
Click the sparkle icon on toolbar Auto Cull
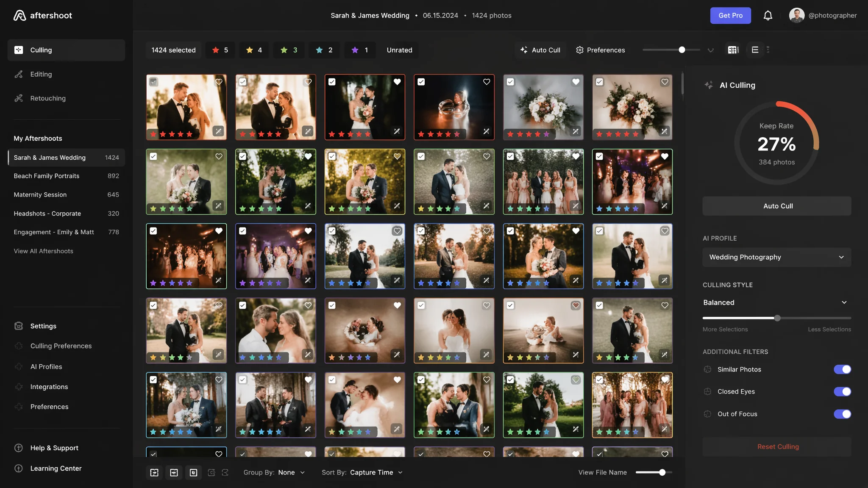pyautogui.click(x=524, y=50)
